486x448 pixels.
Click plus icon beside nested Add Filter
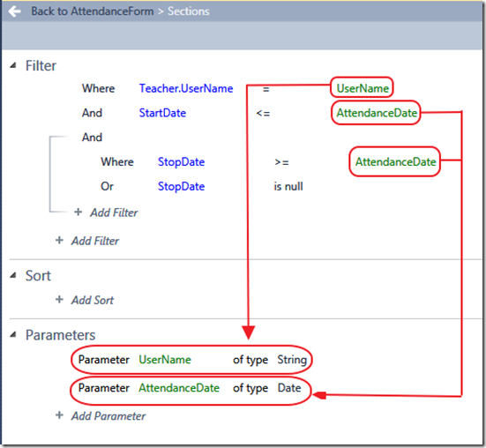79,212
